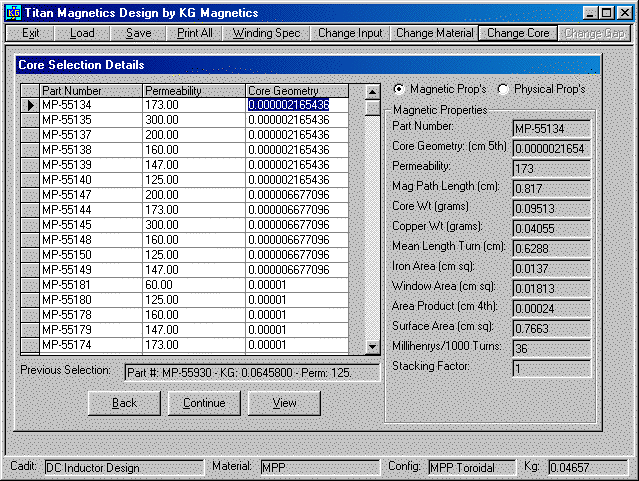Viewport: 639px width, 481px height.
Task: Click the Continue button
Action: click(x=204, y=403)
